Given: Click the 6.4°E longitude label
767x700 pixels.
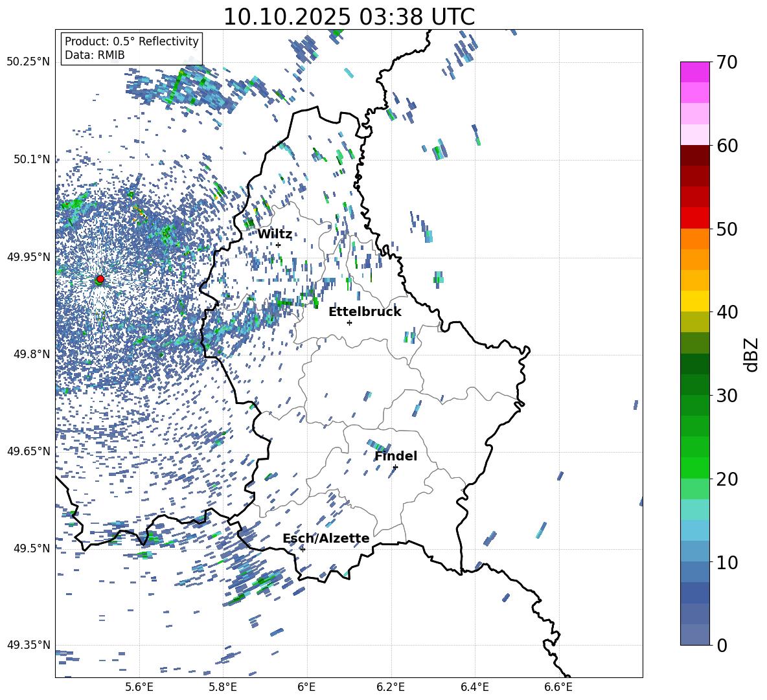Looking at the screenshot, I should [474, 687].
